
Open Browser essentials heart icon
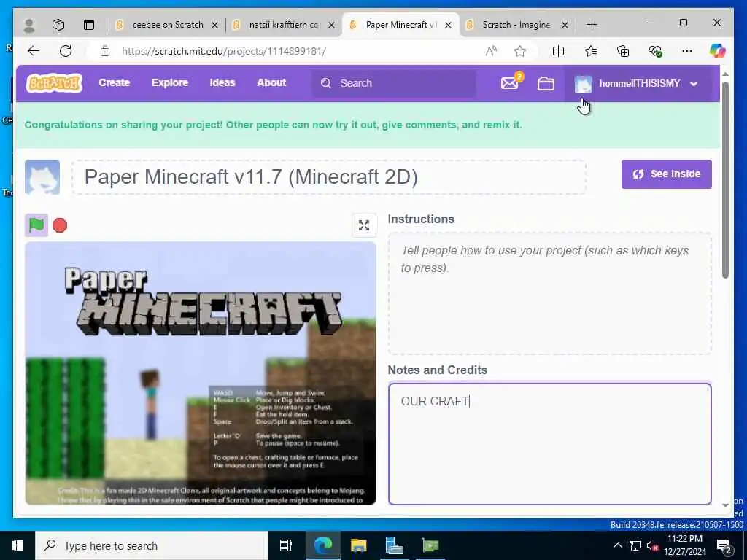tap(655, 51)
